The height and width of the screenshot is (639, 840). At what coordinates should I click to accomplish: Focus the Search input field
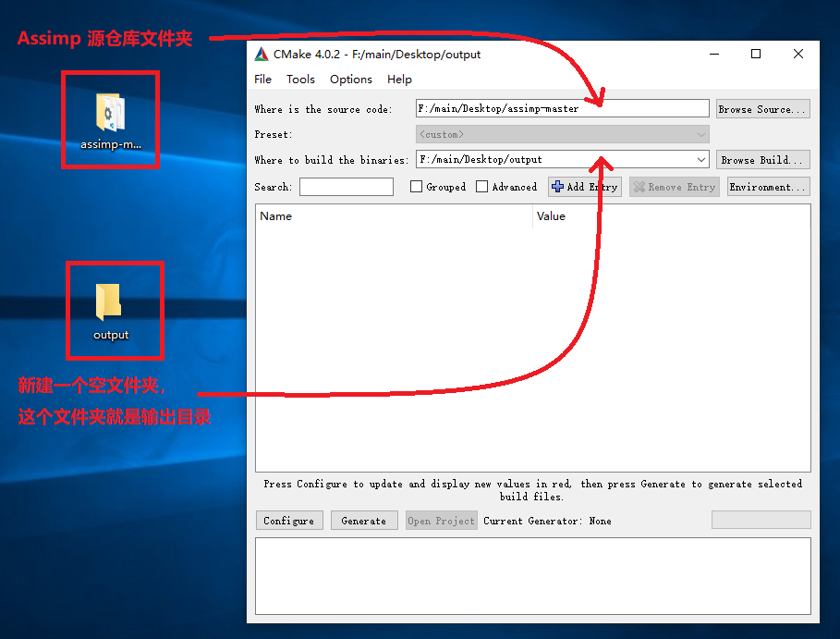346,187
